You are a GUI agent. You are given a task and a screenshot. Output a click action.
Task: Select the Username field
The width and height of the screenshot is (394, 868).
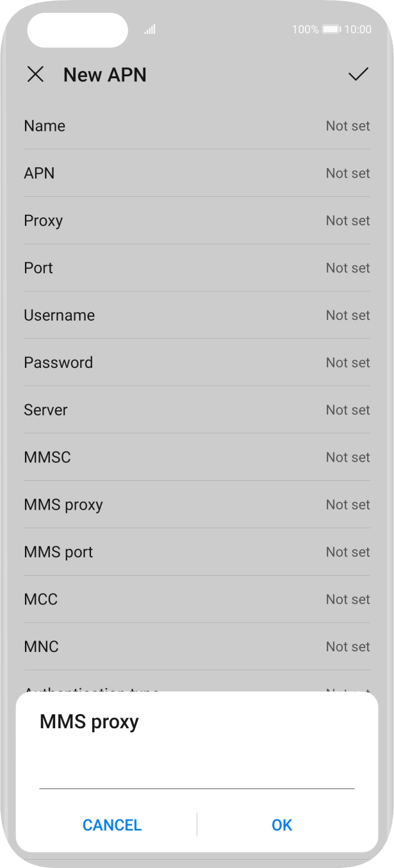197,315
